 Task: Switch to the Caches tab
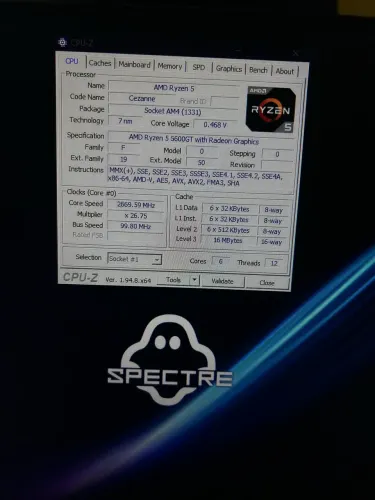[100, 63]
